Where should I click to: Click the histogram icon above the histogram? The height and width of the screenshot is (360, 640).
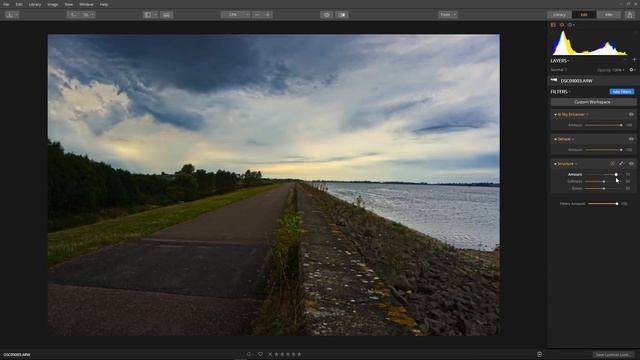(x=553, y=25)
